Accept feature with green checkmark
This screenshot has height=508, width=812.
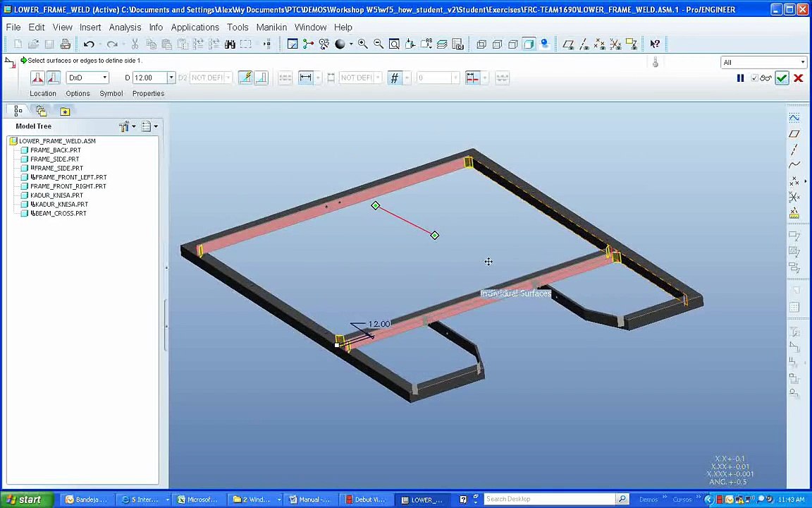(x=782, y=78)
